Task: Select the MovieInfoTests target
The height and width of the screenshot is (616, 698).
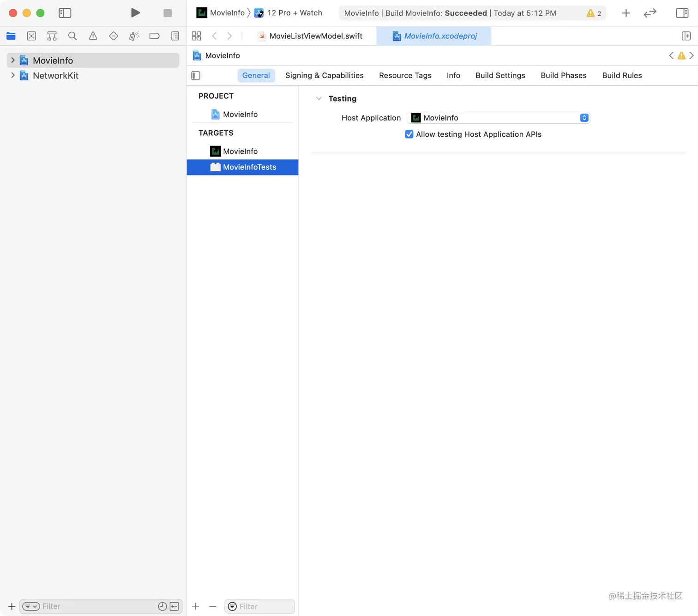Action: click(x=242, y=167)
